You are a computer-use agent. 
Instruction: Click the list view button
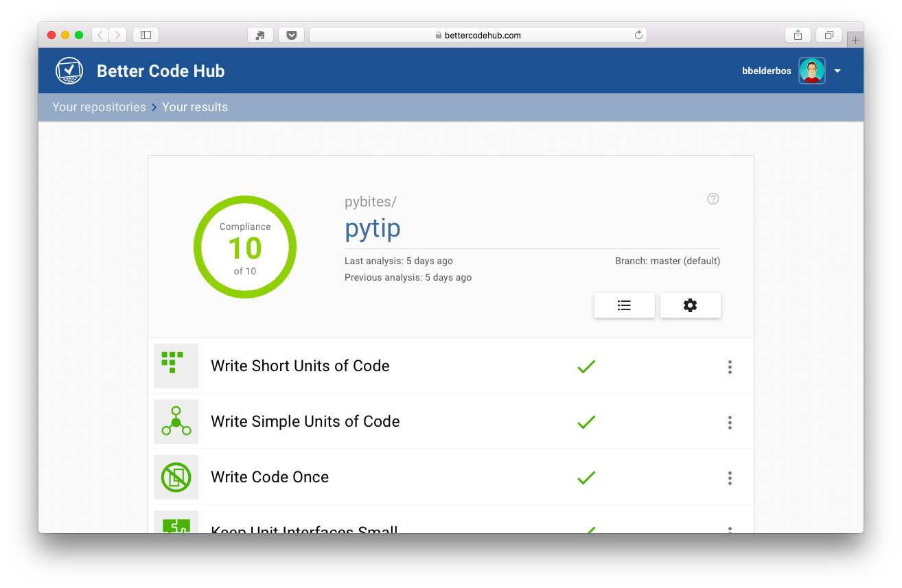[624, 305]
